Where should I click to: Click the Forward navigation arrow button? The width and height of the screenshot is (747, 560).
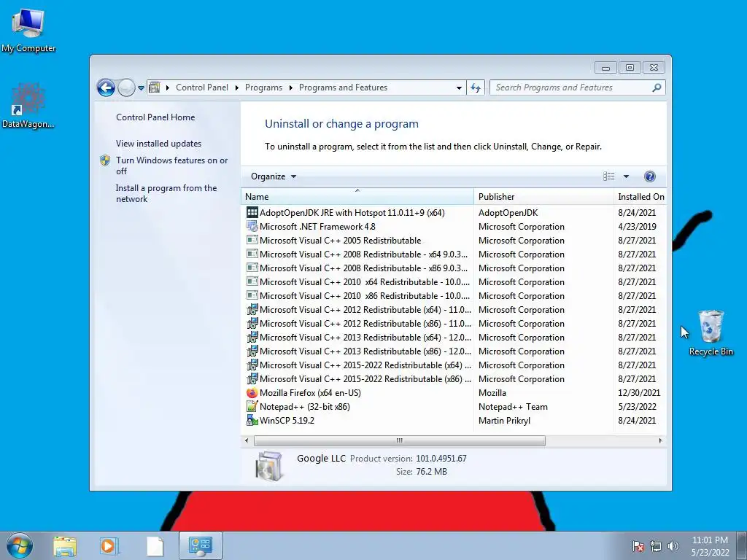(126, 87)
